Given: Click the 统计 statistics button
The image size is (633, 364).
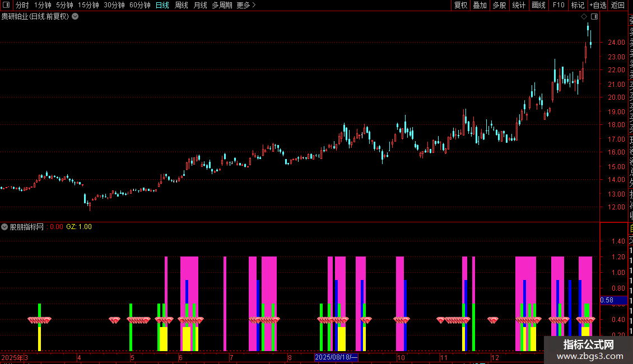Looking at the screenshot, I should click(519, 5).
